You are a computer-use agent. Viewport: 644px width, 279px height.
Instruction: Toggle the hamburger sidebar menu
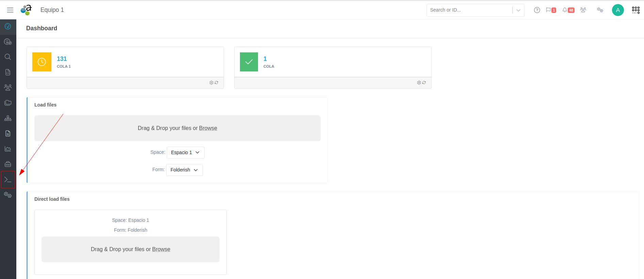pos(10,10)
